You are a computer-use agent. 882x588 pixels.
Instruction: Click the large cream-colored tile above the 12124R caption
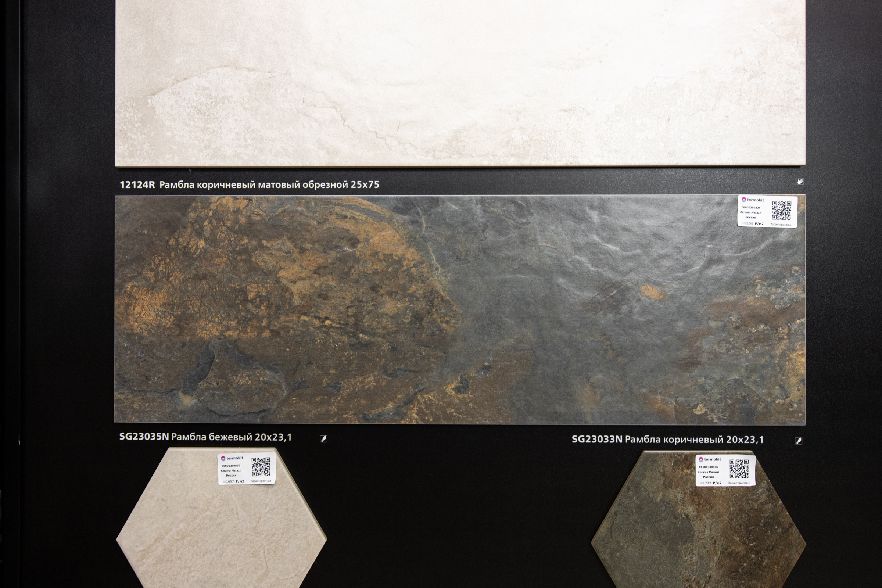460,83
